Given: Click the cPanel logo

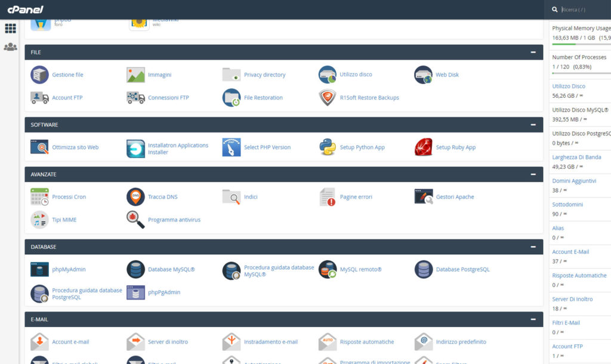Looking at the screenshot, I should pyautogui.click(x=25, y=10).
